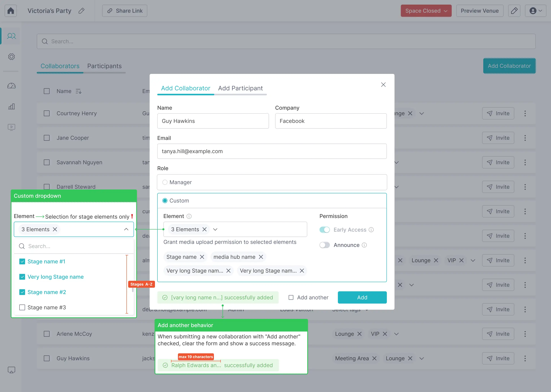This screenshot has height=392, width=551.
Task: Uncheck Very long Stage name option
Action: tap(22, 277)
